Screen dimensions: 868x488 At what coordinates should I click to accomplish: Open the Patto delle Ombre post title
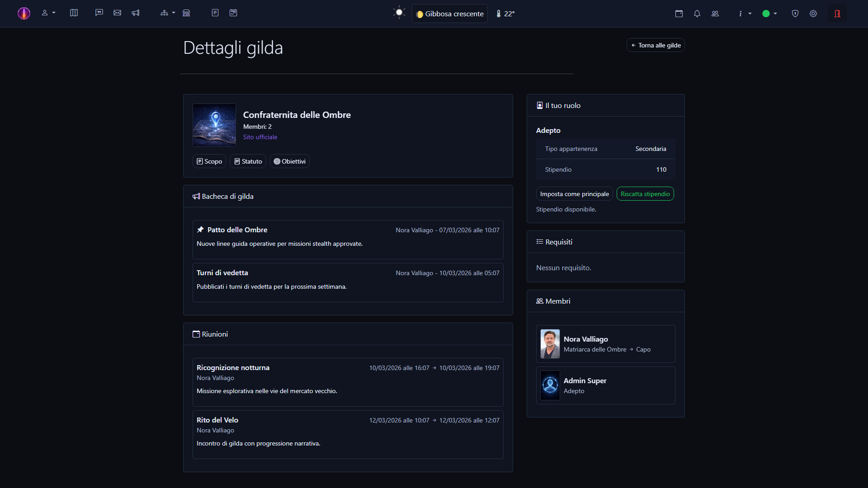click(x=237, y=230)
